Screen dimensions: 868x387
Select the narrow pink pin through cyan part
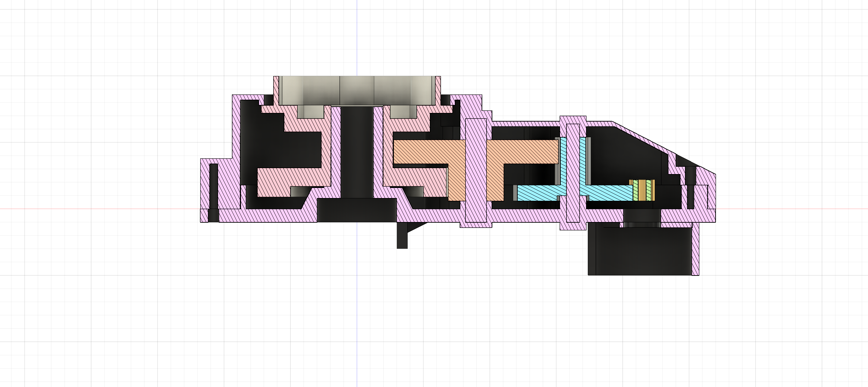[x=573, y=174]
